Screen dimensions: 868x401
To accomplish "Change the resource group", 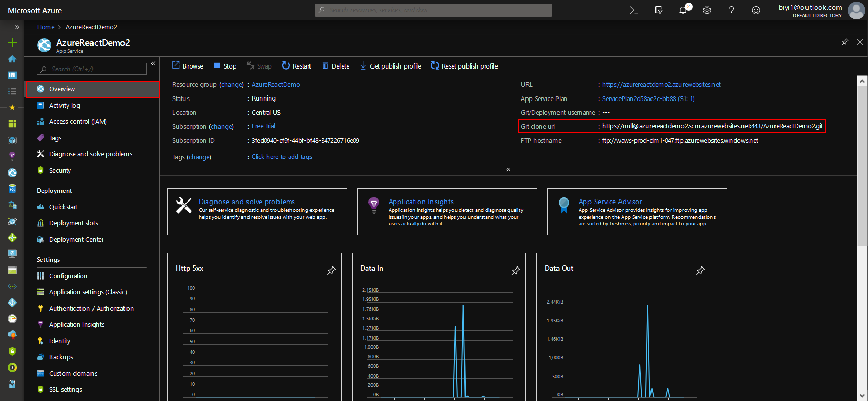I will [x=231, y=85].
